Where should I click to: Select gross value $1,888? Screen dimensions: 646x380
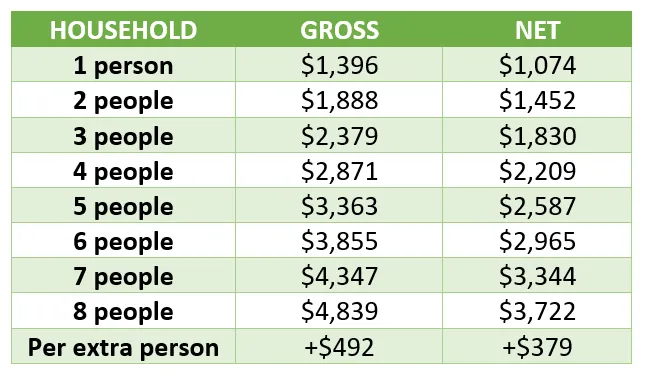point(339,100)
